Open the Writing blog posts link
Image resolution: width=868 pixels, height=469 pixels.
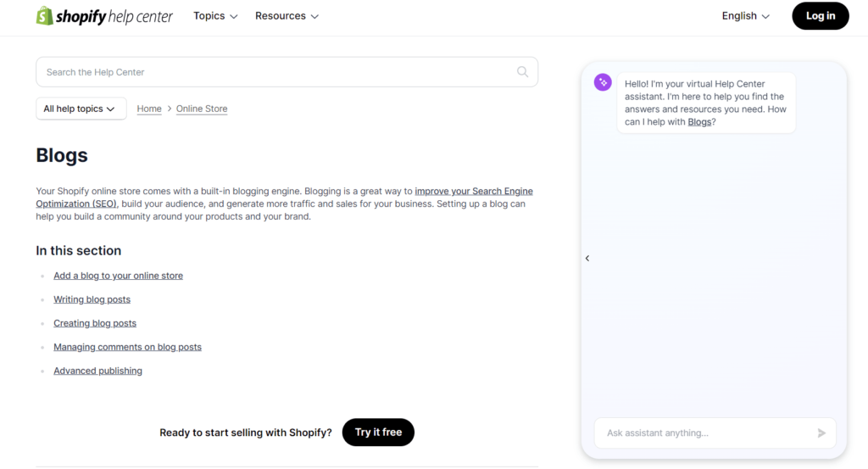[92, 299]
